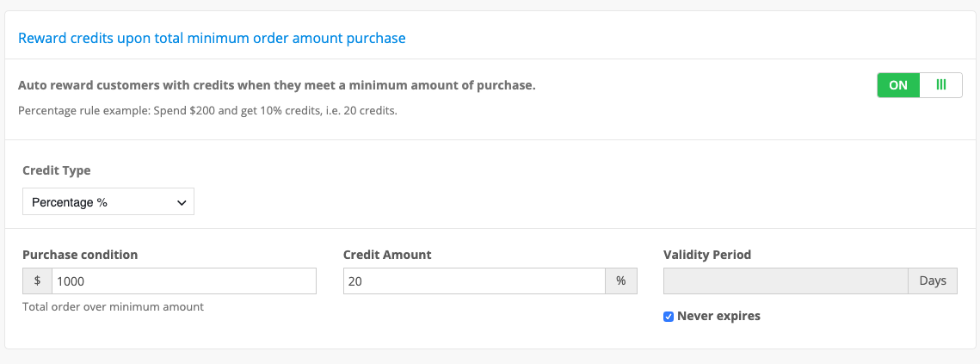Click the Days suffix label
The height and width of the screenshot is (364, 980).
(933, 281)
